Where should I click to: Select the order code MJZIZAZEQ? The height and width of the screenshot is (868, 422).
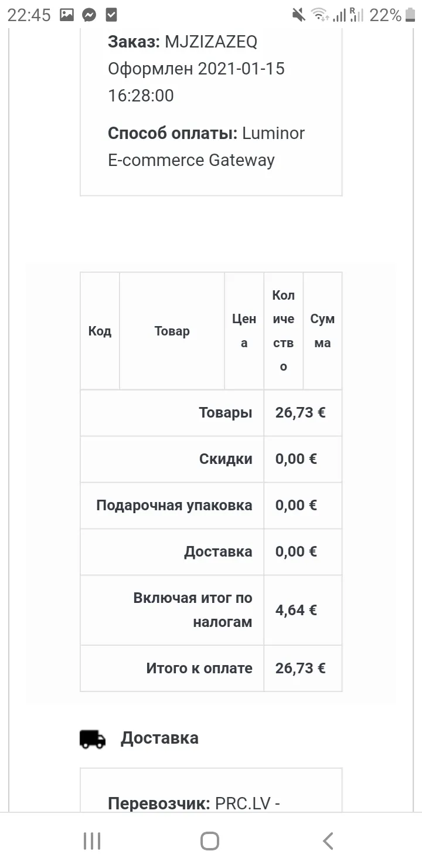[211, 42]
